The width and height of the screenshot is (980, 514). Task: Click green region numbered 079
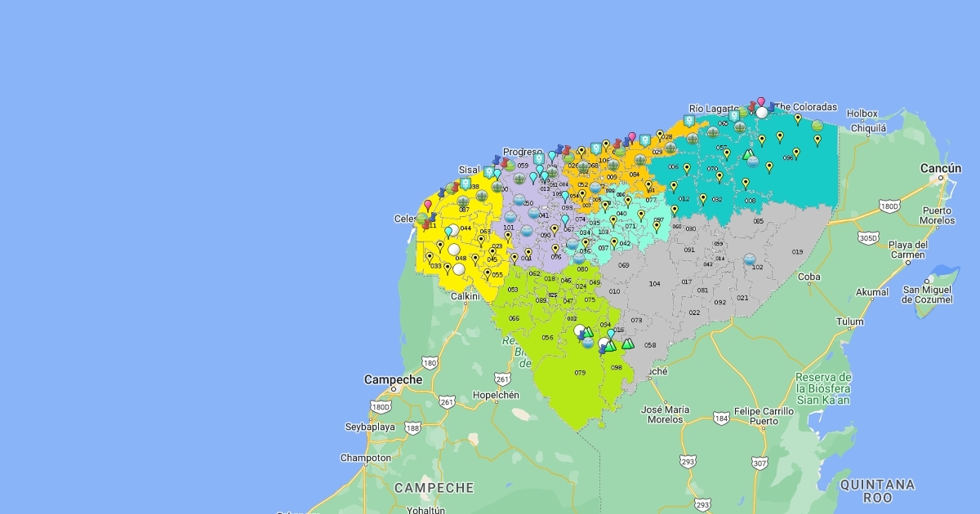[580, 373]
